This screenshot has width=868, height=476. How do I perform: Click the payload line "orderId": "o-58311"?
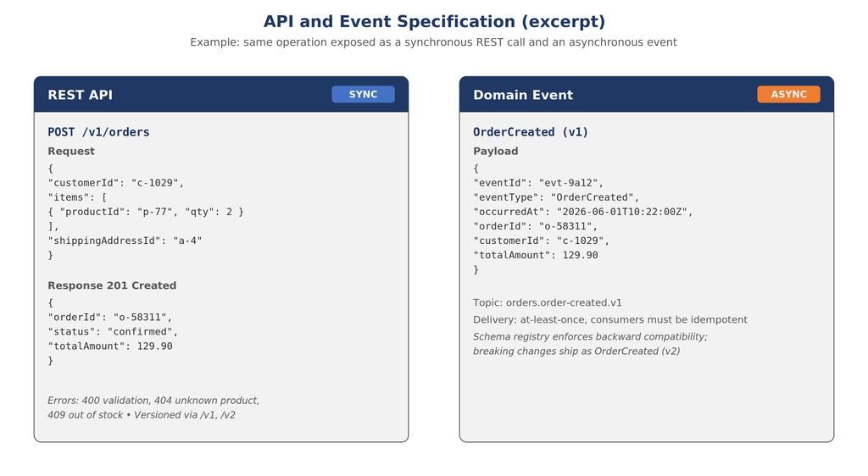(x=536, y=226)
